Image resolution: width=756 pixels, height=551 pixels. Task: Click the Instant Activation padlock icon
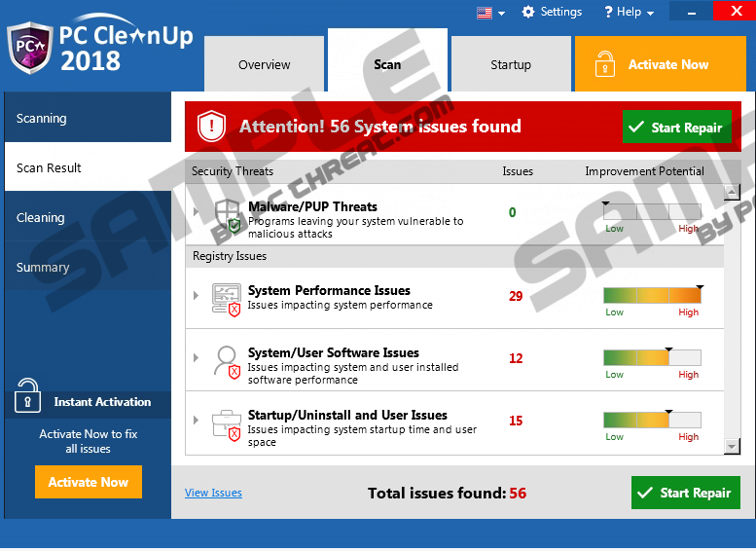tap(27, 395)
